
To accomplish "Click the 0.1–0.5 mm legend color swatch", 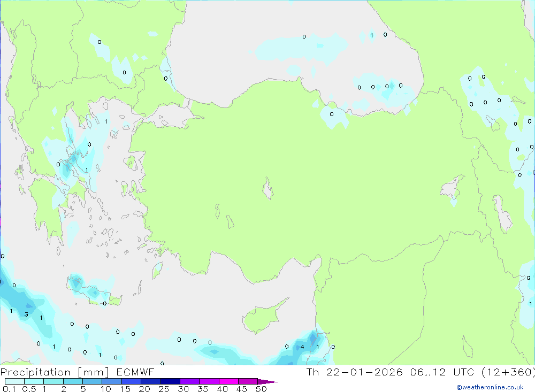I will (14, 381).
